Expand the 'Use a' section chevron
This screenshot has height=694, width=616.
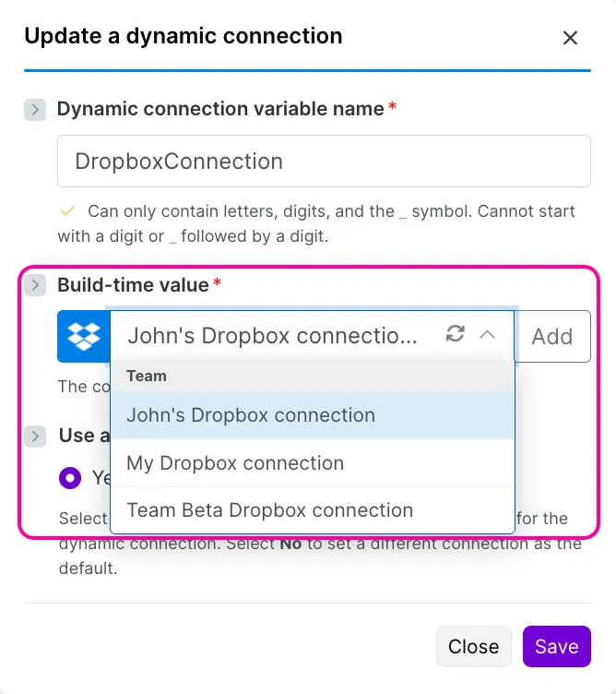[x=35, y=437]
